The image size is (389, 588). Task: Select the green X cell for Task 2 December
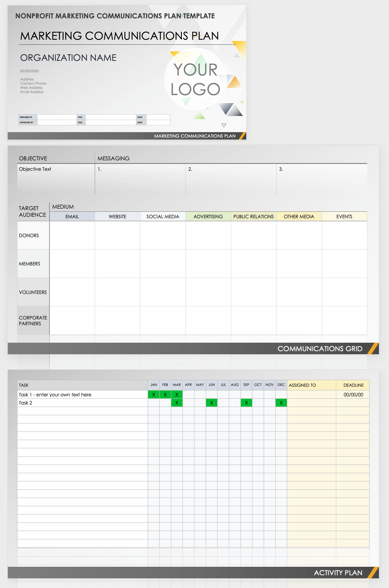(x=281, y=403)
